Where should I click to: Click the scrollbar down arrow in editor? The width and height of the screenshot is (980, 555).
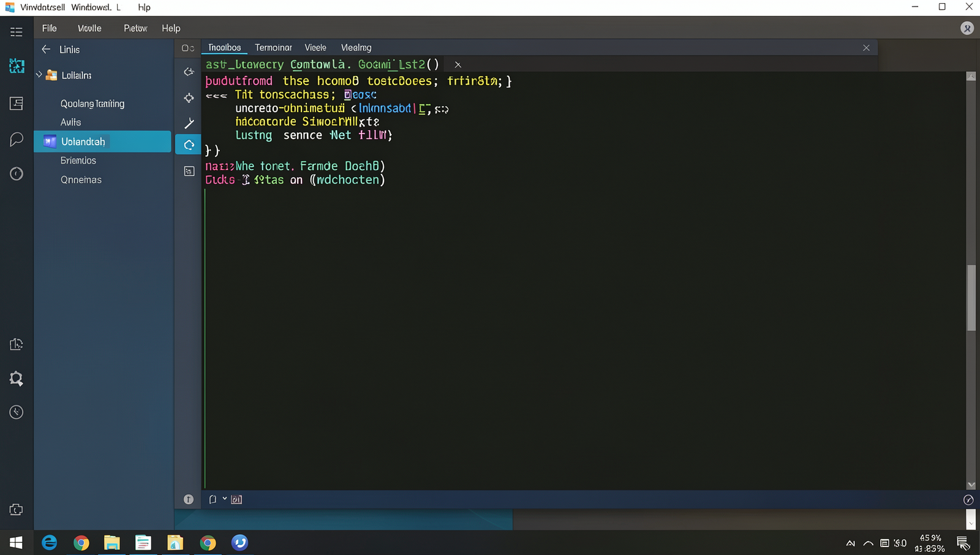(971, 485)
